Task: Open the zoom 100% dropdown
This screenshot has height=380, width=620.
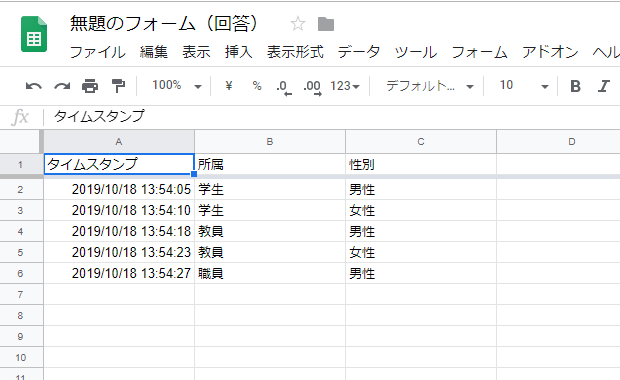Action: tap(177, 85)
